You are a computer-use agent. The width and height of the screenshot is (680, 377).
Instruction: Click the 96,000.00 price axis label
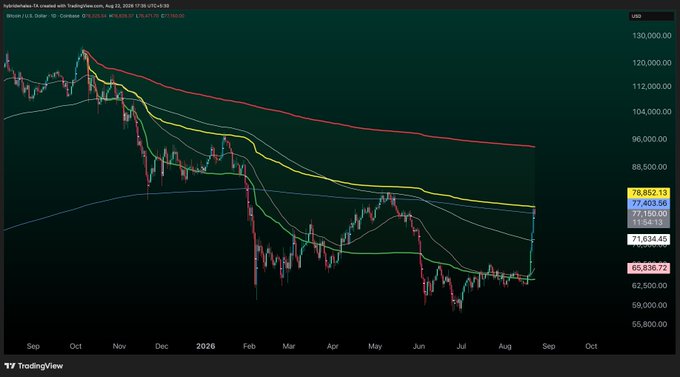(x=649, y=139)
